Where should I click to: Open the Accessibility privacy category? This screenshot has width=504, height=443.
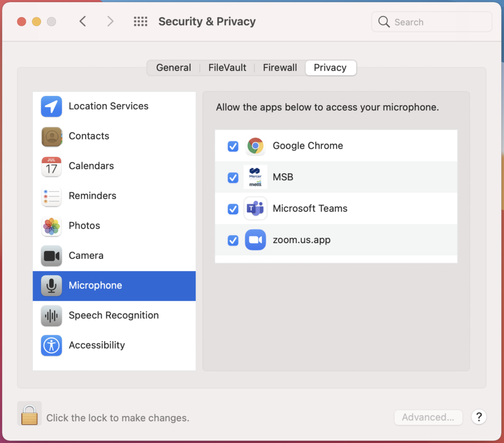(x=114, y=345)
